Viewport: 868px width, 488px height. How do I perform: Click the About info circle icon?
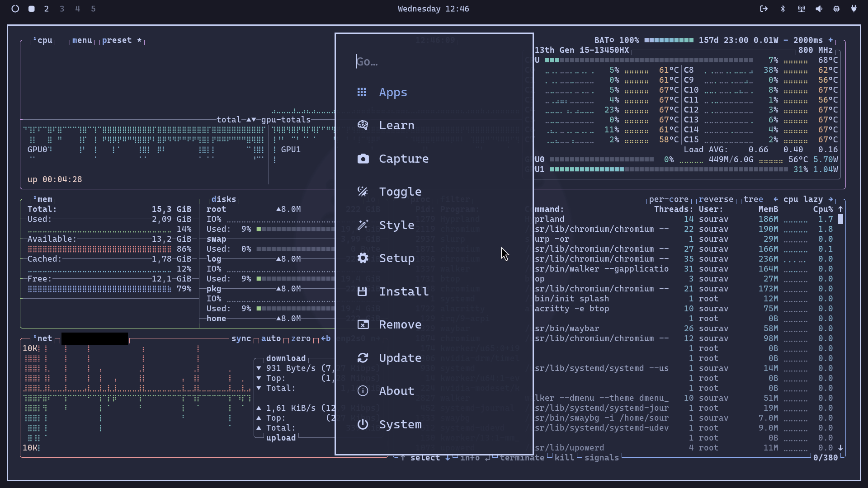(363, 391)
